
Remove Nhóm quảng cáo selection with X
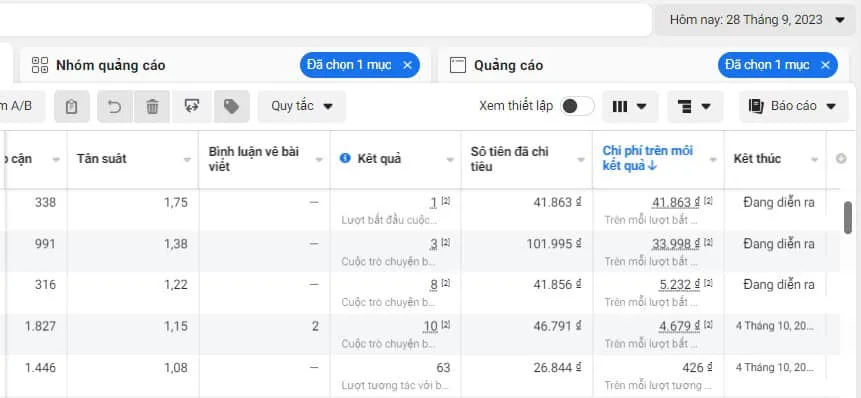(x=407, y=65)
